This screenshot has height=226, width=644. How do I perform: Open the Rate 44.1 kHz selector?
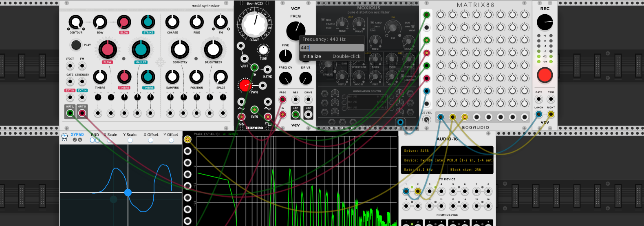424,170
